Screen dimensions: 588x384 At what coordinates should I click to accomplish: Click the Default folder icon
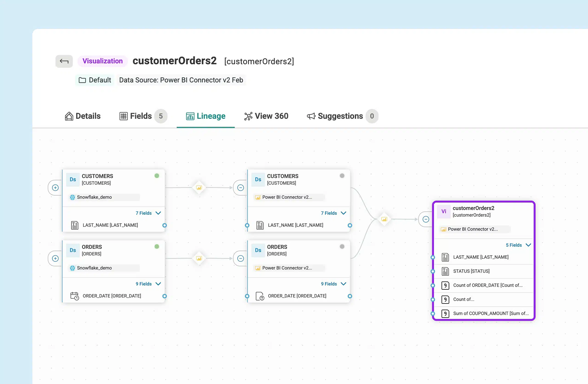82,80
